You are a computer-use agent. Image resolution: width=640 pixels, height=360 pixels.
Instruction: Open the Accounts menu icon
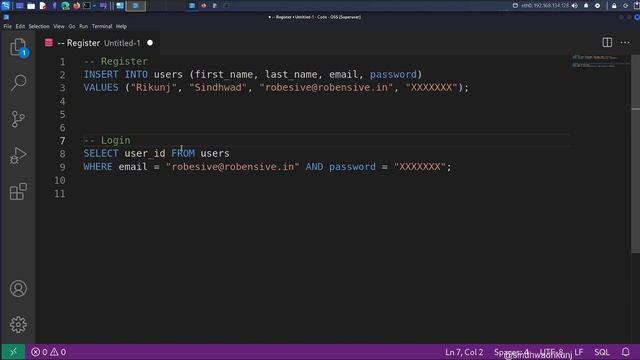click(x=18, y=289)
